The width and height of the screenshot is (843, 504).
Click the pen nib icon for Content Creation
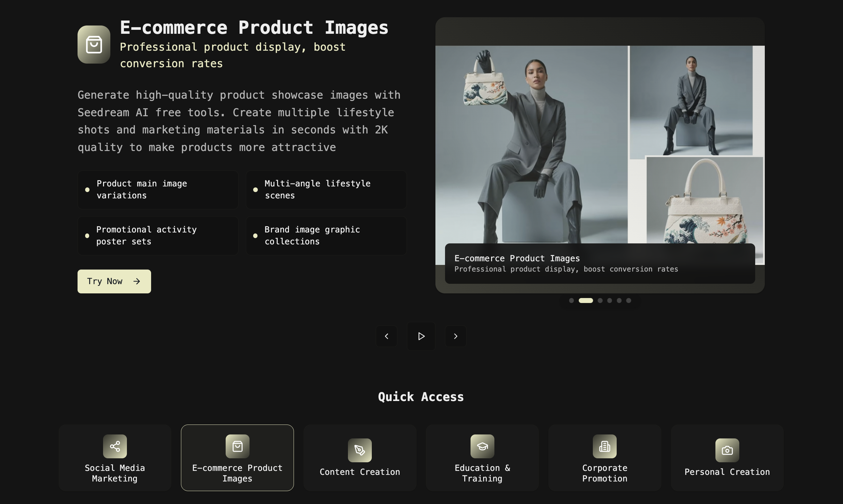(360, 450)
